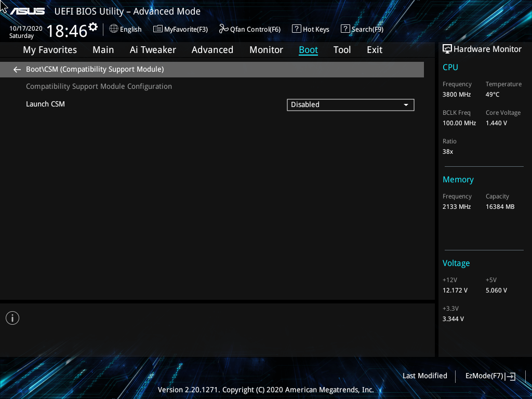Click temperature value 49°C
This screenshot has width=532, height=399.
tap(493, 95)
